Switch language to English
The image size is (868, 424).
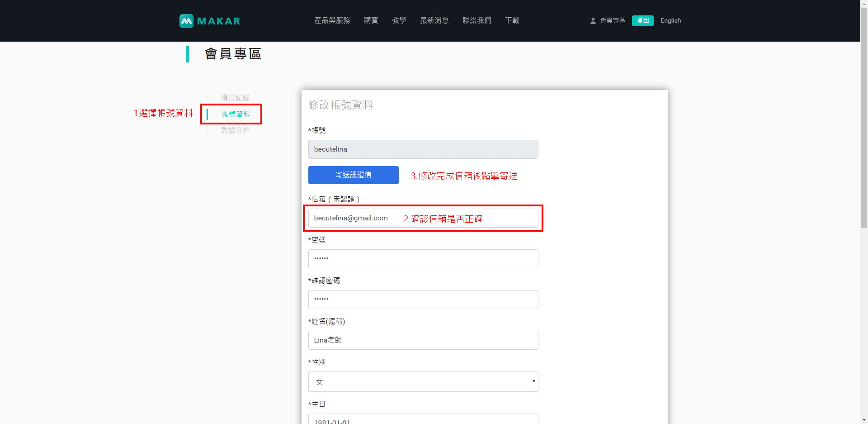pyautogui.click(x=670, y=20)
